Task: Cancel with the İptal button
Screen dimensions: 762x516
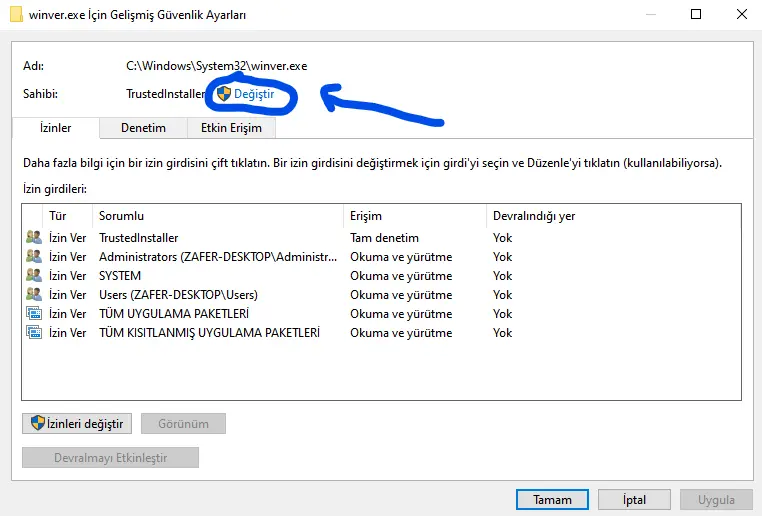Action: click(634, 499)
